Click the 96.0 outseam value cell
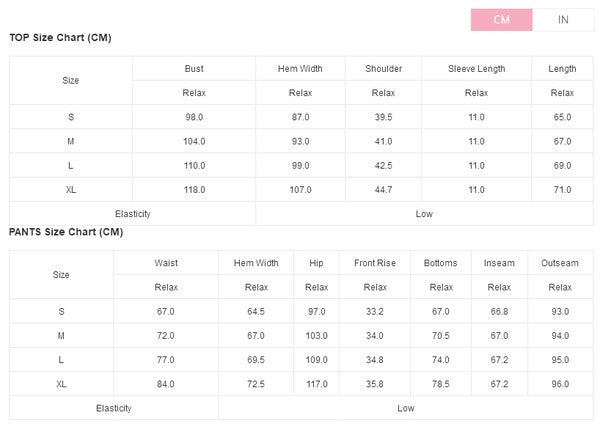The image size is (600, 429). [x=560, y=384]
